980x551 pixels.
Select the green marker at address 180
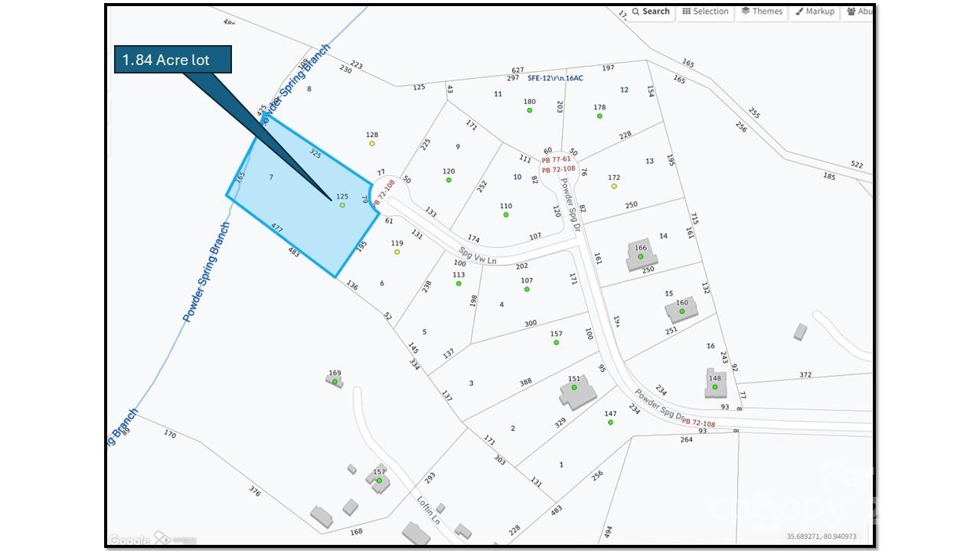(x=529, y=110)
